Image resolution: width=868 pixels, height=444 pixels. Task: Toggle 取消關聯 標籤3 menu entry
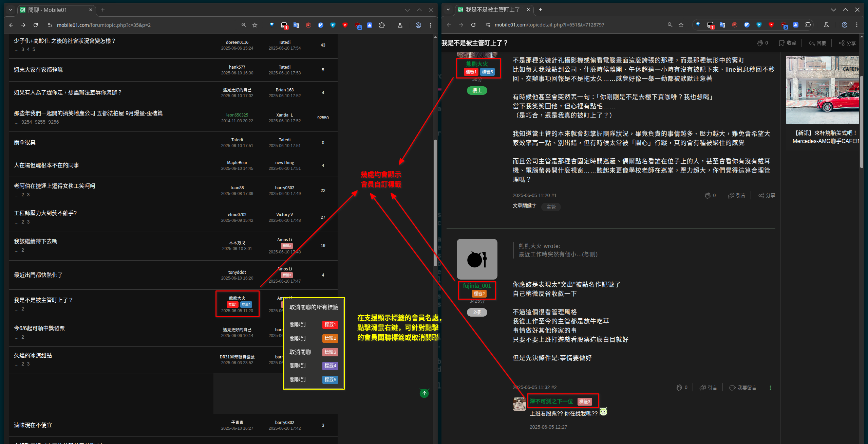click(314, 352)
